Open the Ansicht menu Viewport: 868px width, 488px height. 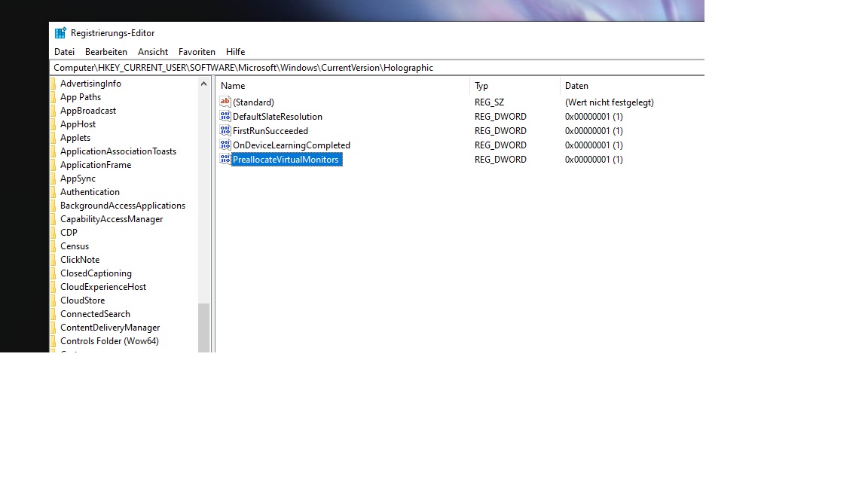click(153, 51)
